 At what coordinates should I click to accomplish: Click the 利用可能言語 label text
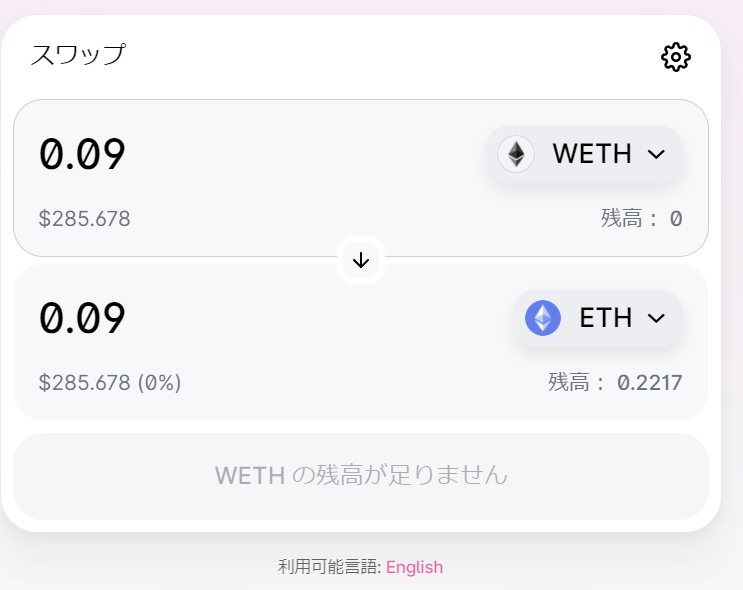(x=329, y=567)
